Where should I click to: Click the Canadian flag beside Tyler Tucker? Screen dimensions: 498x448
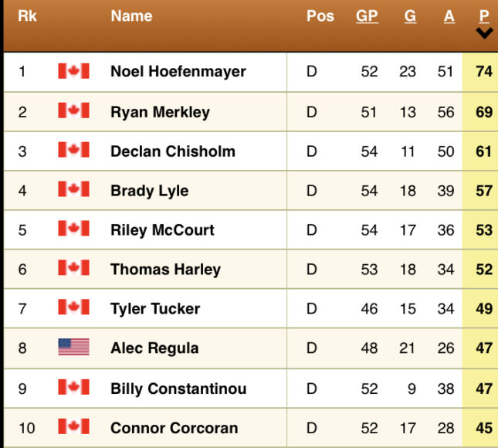pos(73,308)
